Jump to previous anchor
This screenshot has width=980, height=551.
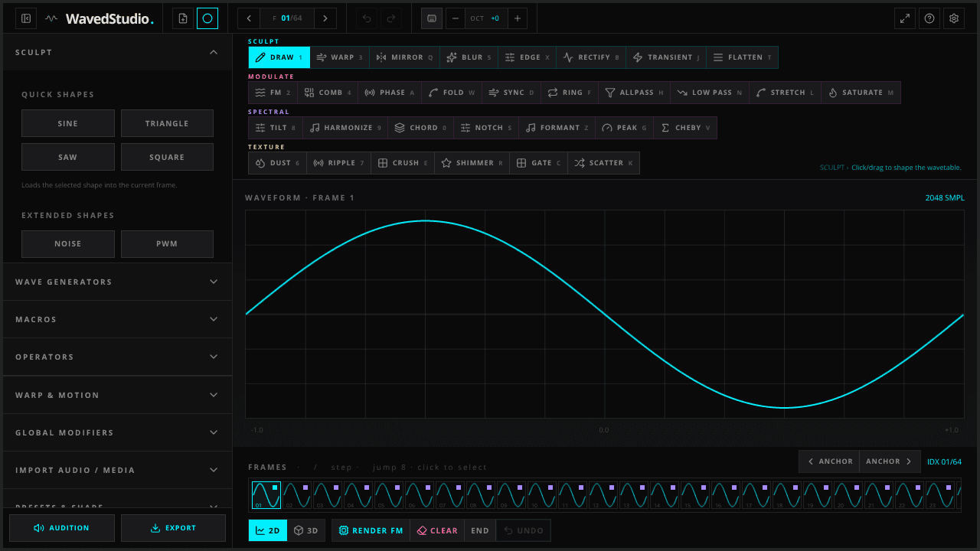pyautogui.click(x=829, y=461)
